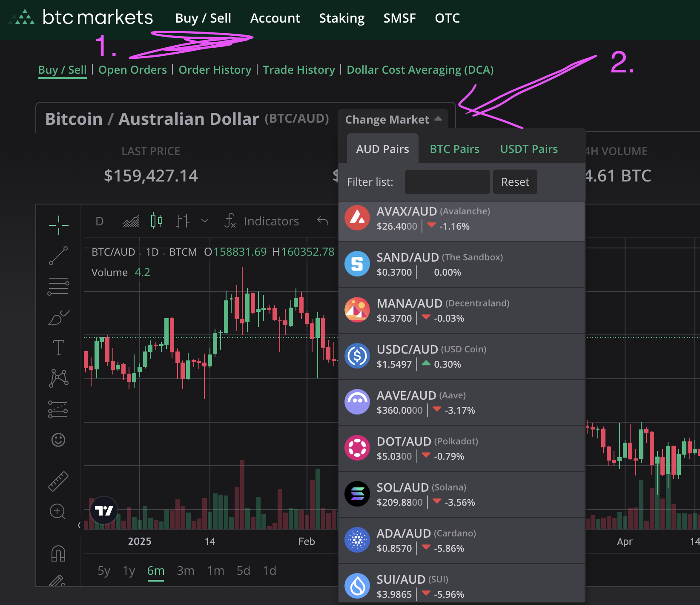
Task: Expand the chart style chevron
Action: pos(205,221)
